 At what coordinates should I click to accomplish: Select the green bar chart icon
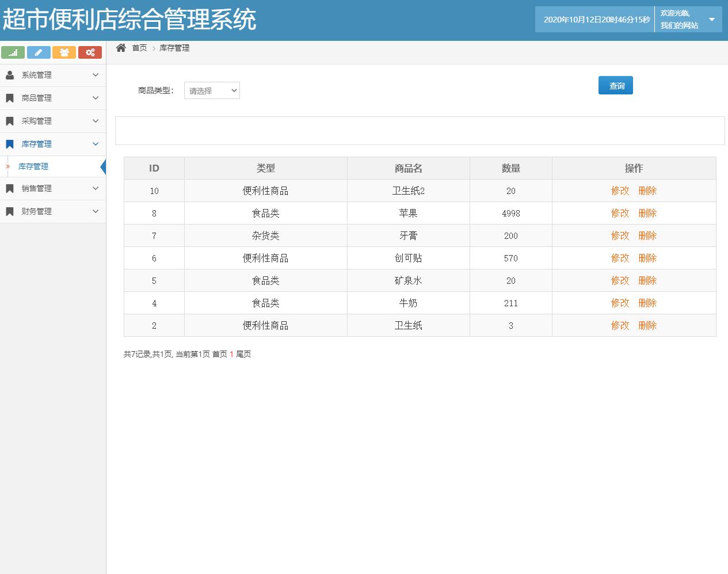[13, 52]
